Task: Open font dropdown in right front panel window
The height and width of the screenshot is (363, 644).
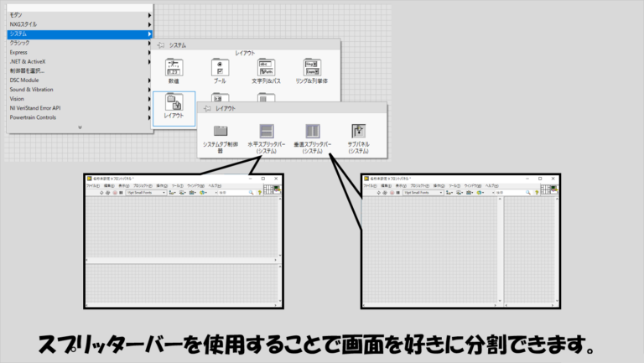Action: [422, 192]
